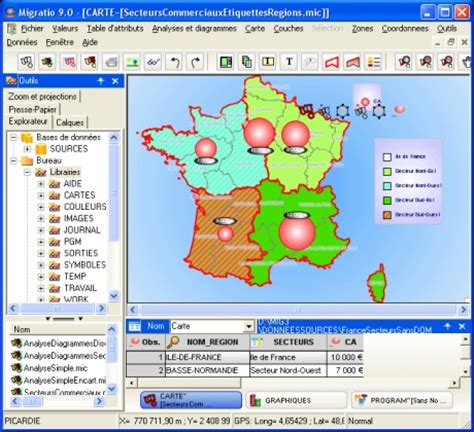The width and height of the screenshot is (474, 432).
Task: Switch to the Zoom et projections tab
Action: (43, 97)
